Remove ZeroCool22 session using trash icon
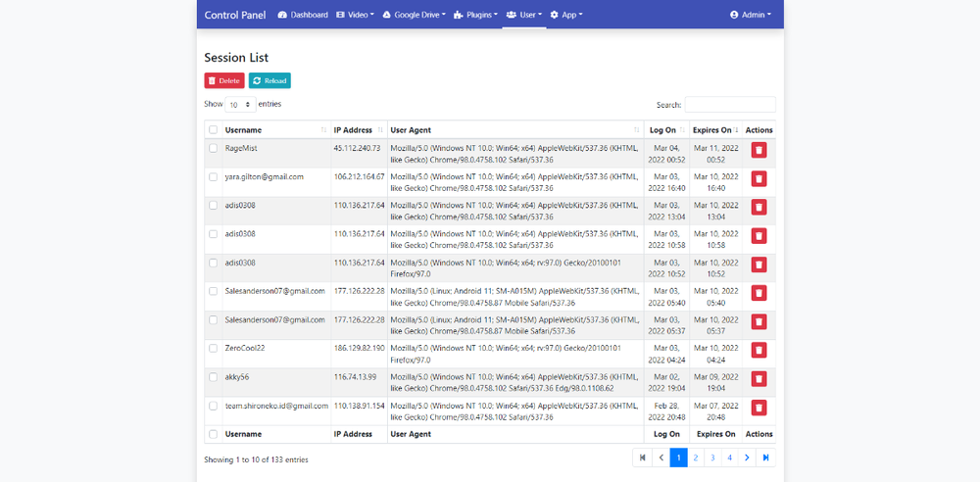Screen dimensions: 980x482 [759, 350]
